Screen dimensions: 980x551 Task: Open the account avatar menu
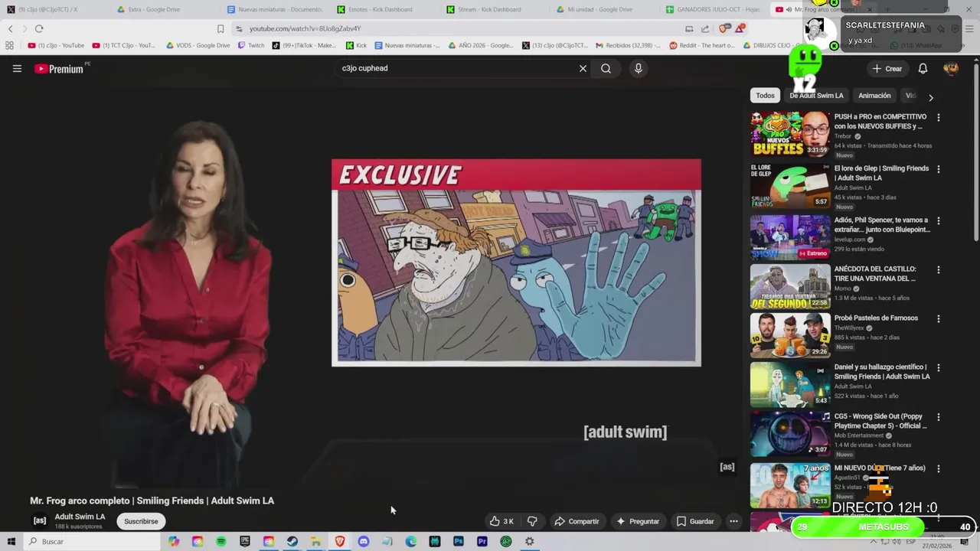[951, 69]
